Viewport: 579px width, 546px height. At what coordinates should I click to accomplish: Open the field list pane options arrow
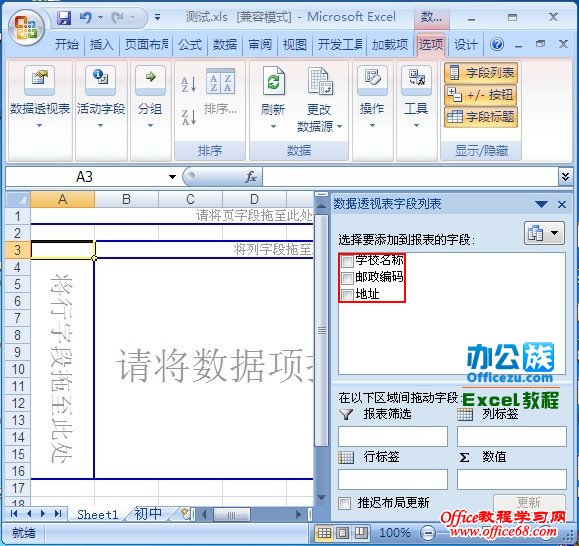point(541,204)
